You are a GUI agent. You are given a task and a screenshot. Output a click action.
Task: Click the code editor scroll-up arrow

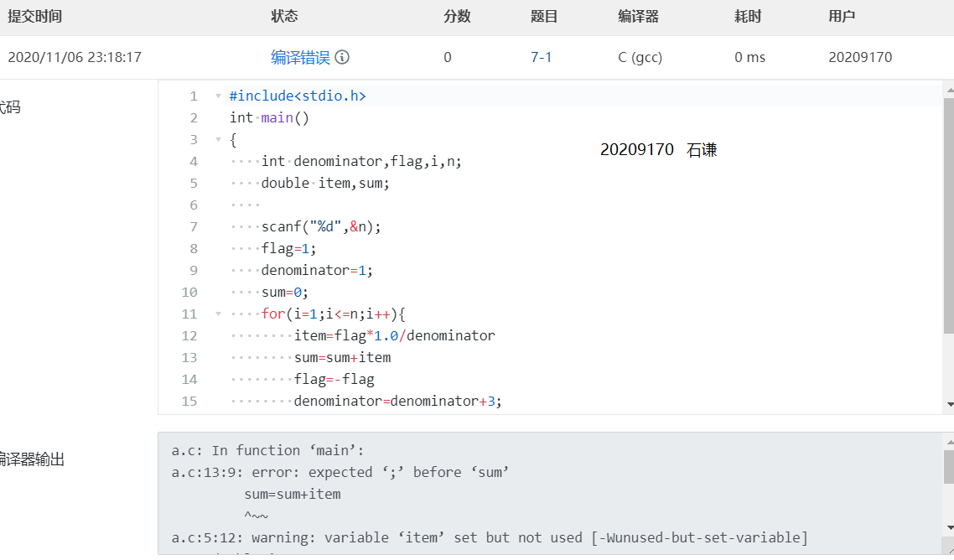click(949, 89)
